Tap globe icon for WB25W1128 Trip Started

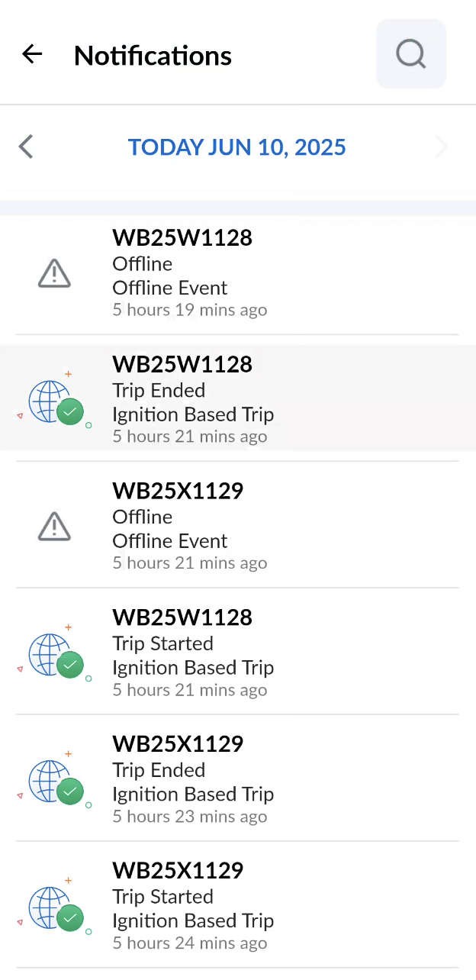tap(55, 655)
